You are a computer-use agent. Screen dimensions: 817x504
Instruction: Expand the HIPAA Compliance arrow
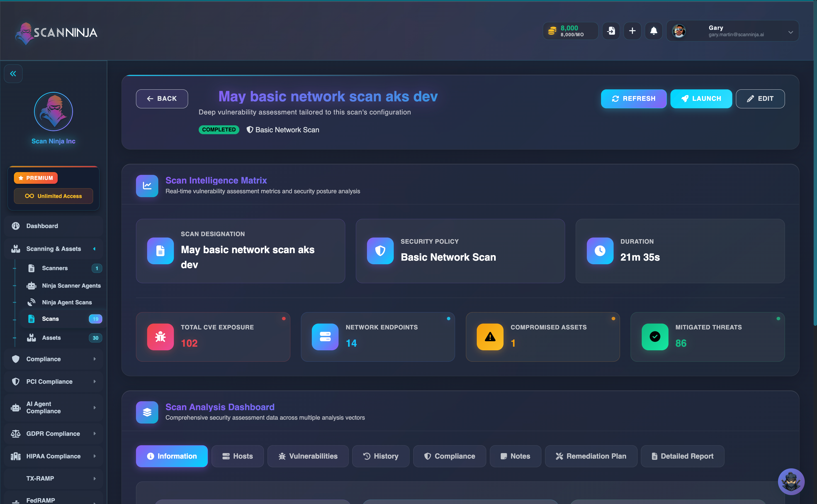coord(95,456)
